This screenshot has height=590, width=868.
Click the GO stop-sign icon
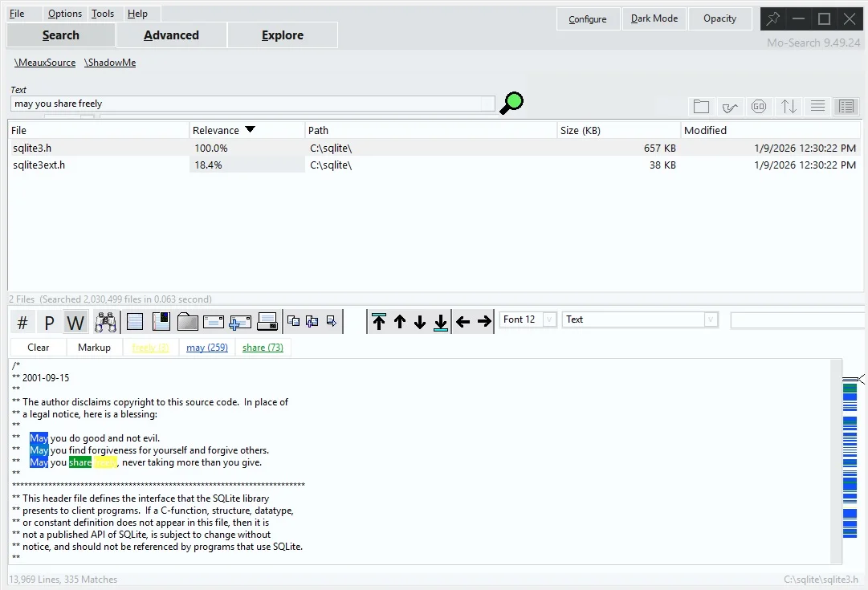(x=759, y=106)
